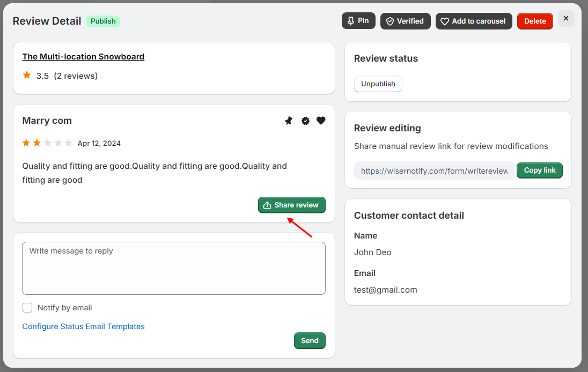
Task: Open the Configure Status Email Templates link
Action: [83, 326]
